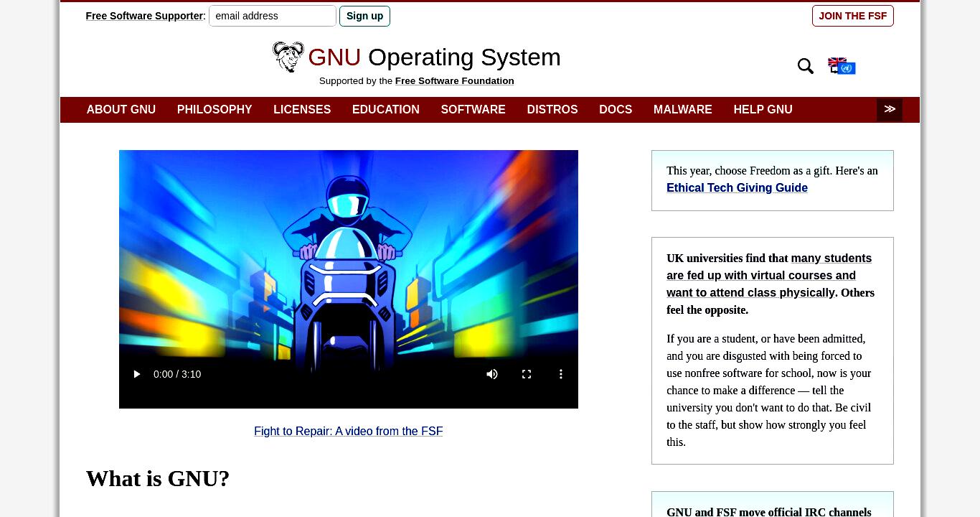Select SOFTWARE in the navigation bar
This screenshot has height=517, width=980.
click(x=473, y=109)
